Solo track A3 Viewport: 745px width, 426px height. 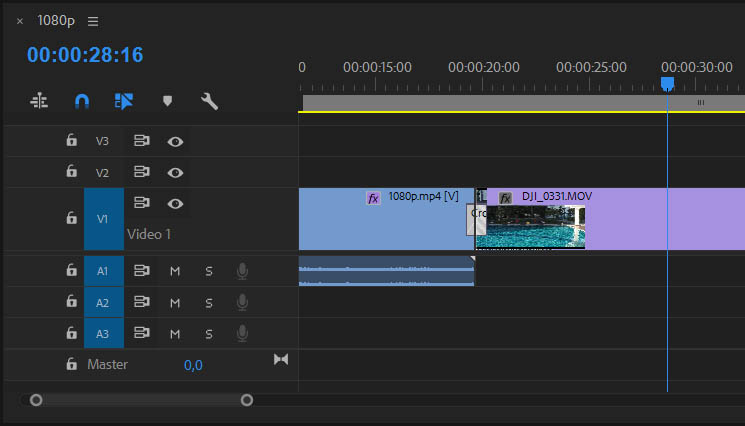pos(209,334)
